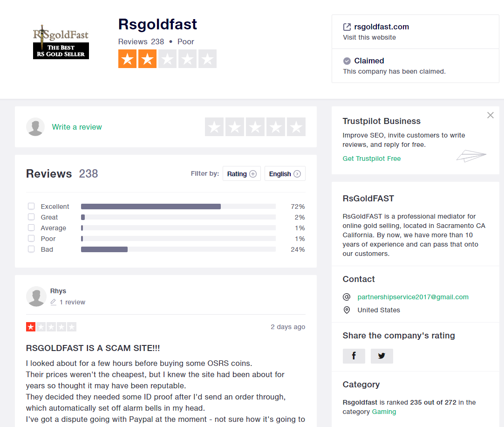Click the reviewer avatar next to Write a review

[35, 127]
